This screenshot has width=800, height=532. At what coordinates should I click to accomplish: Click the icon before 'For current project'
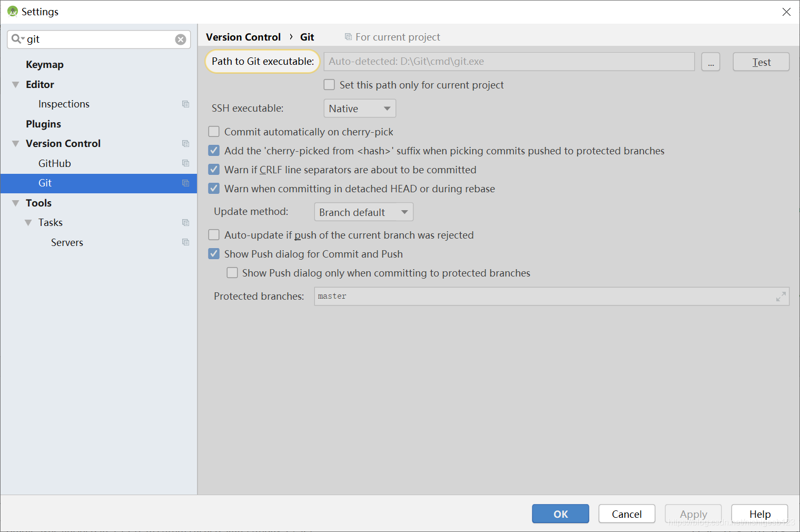tap(348, 37)
